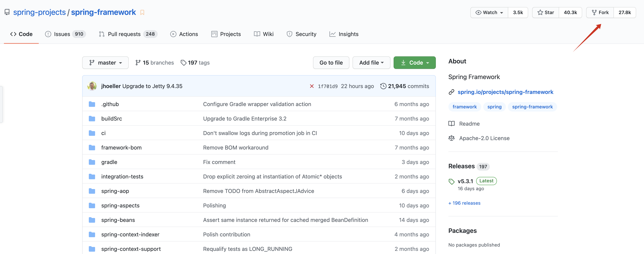Open the green Code clone dropdown
The image size is (644, 254).
pyautogui.click(x=415, y=63)
